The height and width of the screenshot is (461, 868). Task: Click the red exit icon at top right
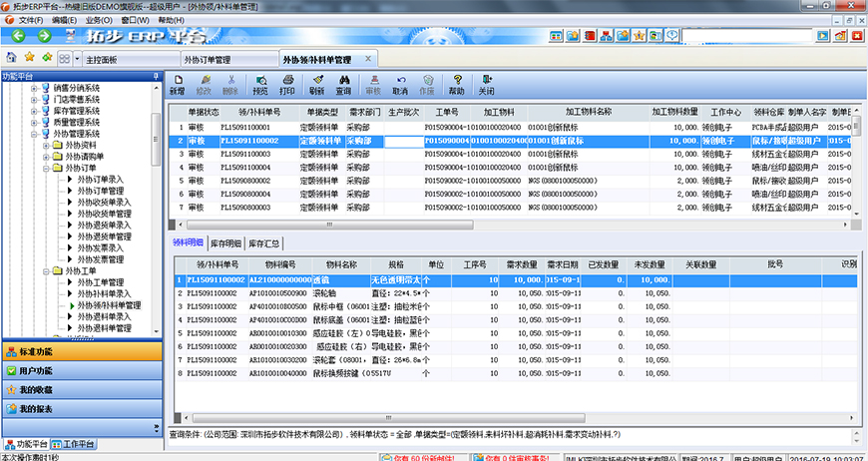pyautogui.click(x=856, y=37)
